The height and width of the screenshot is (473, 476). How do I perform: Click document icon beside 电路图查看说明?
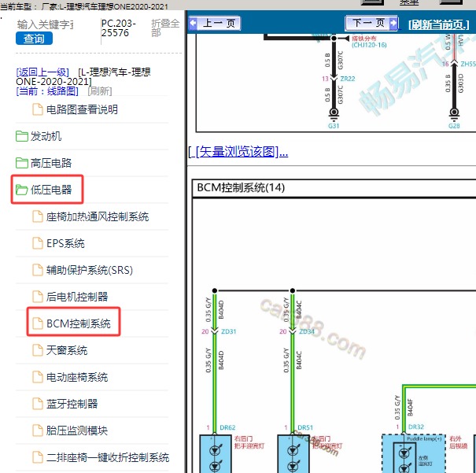pyautogui.click(x=38, y=109)
